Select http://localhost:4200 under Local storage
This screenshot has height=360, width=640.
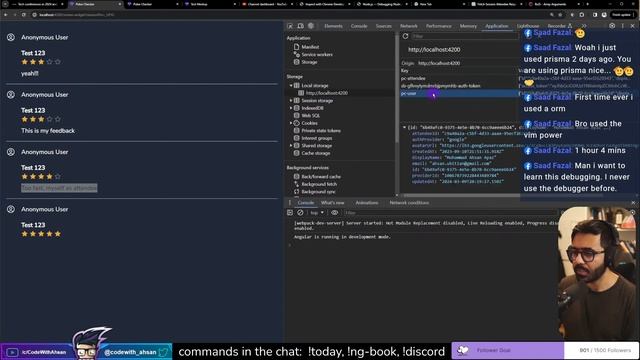(327, 93)
